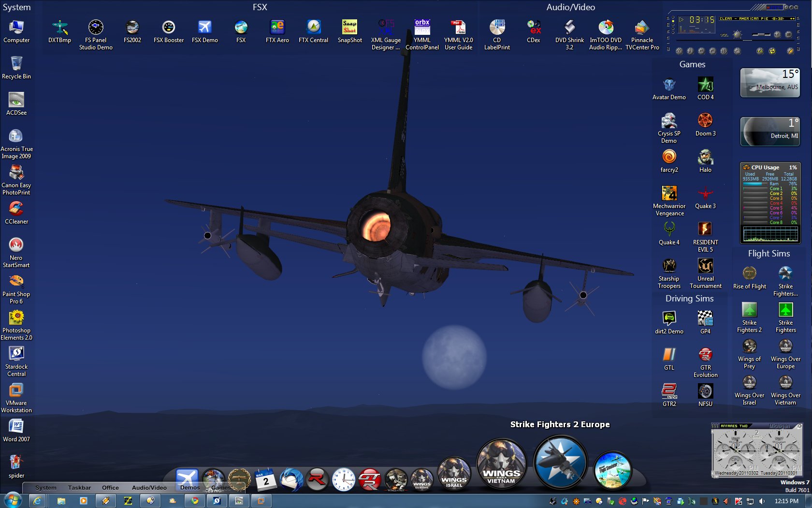This screenshot has width=812, height=508.
Task: Open the Detroit, MI weather gadget
Action: (770, 131)
